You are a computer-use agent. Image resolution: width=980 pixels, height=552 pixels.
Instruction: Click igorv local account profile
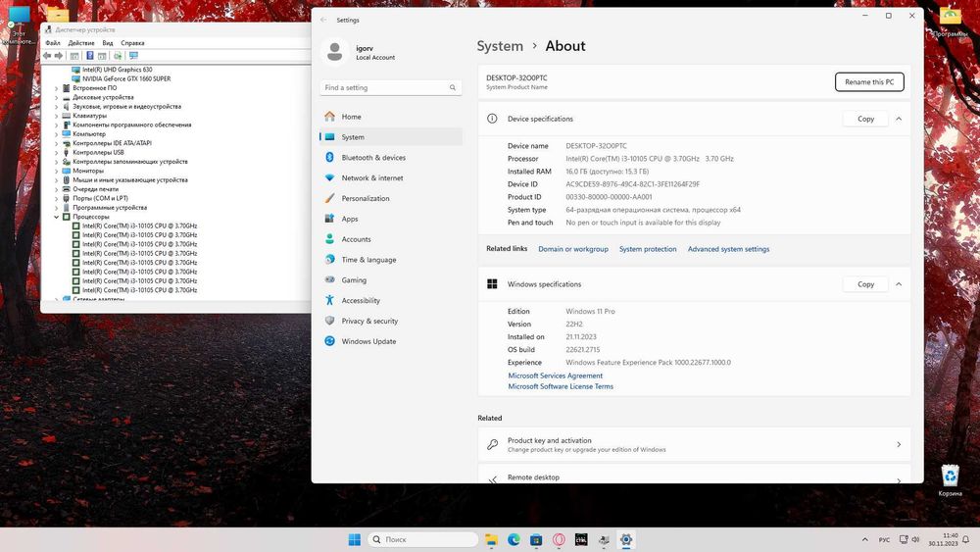[360, 52]
